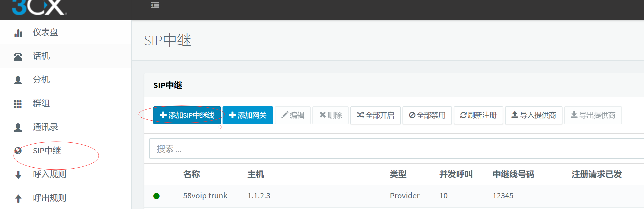
Task: Click the trunk number 12345
Action: 503,196
